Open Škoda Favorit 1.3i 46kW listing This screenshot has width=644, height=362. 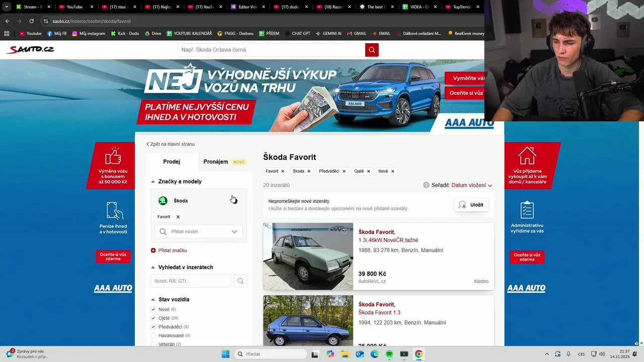point(388,236)
